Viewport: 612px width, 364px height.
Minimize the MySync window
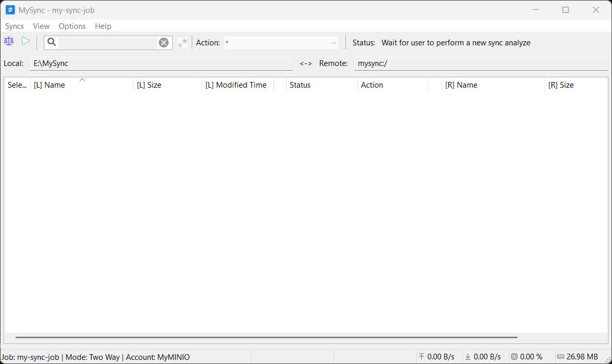tap(536, 10)
